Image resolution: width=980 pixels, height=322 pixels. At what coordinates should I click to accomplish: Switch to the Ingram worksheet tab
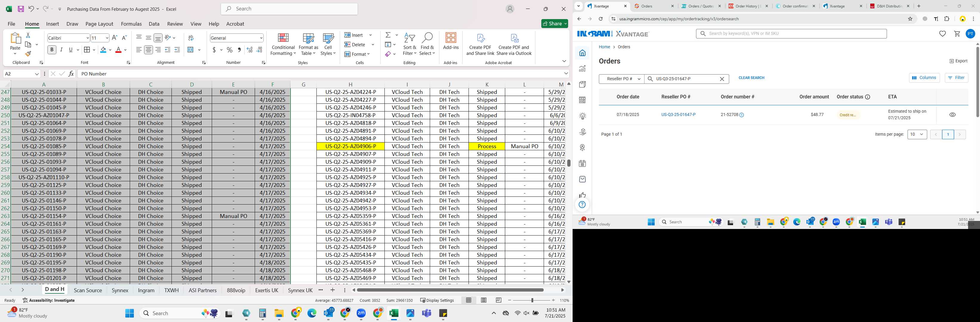(146, 290)
